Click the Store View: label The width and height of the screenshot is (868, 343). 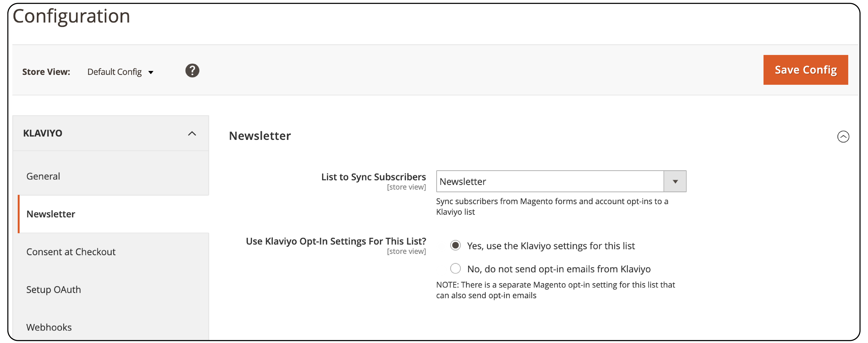46,72
